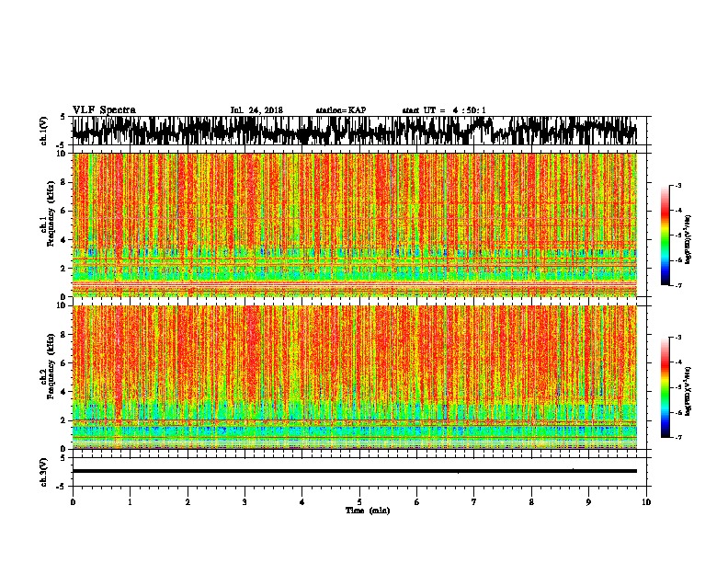This screenshot has height=563, width=728.
Task: Click the "ch.3(V)" axis label
Action: point(44,472)
